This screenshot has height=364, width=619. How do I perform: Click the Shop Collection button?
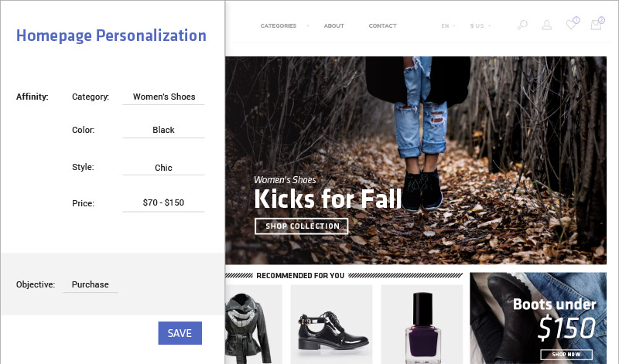pyautogui.click(x=302, y=226)
